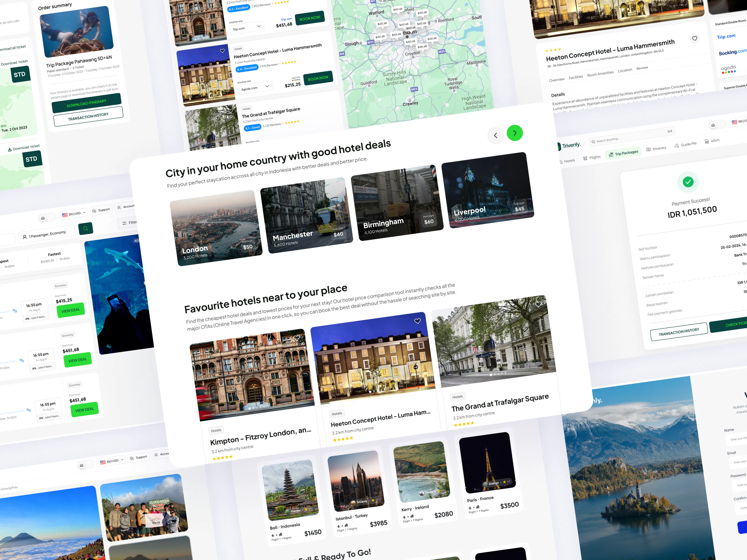
Task: Open the Bali · Indonesia trip package card
Action: point(292,500)
